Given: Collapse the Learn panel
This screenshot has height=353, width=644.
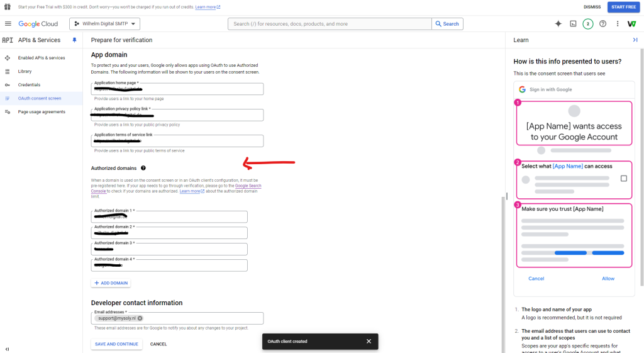Looking at the screenshot, I should click(x=635, y=40).
